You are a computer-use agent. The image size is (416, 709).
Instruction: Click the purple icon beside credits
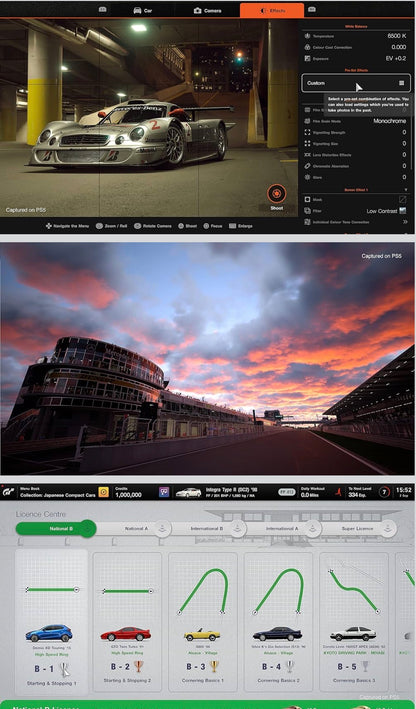point(164,492)
